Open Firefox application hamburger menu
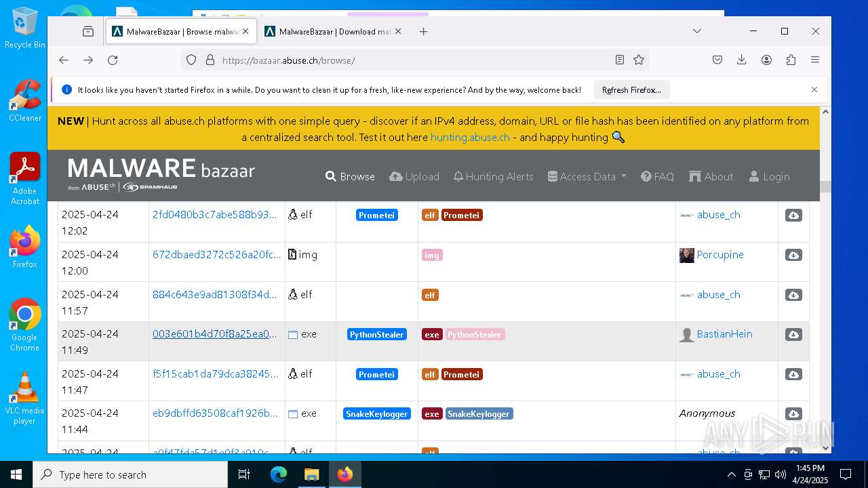868x488 pixels. point(815,60)
